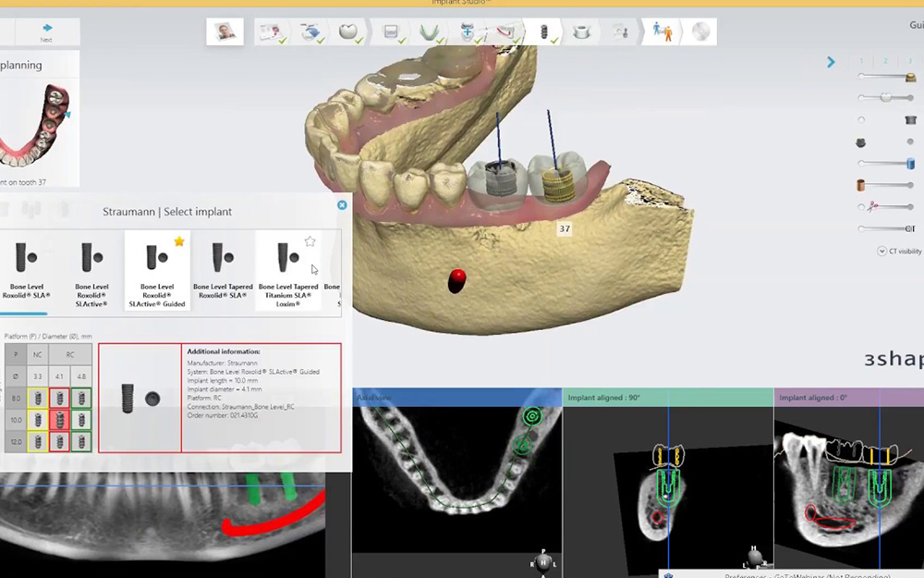The height and width of the screenshot is (578, 924).
Task: Open the CT scan crop workflow step
Action: (390, 31)
